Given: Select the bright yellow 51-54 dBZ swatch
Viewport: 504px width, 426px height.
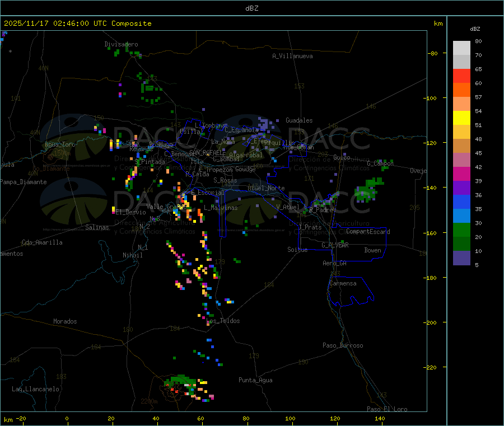Looking at the screenshot, I should point(461,118).
